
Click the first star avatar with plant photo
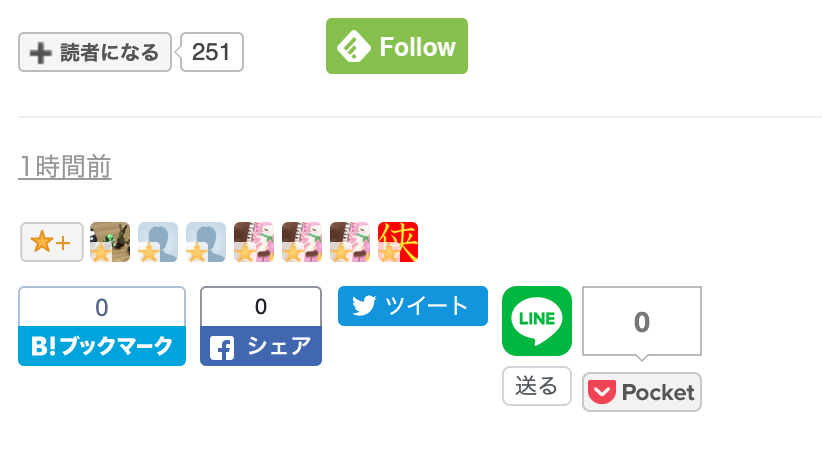(x=110, y=242)
